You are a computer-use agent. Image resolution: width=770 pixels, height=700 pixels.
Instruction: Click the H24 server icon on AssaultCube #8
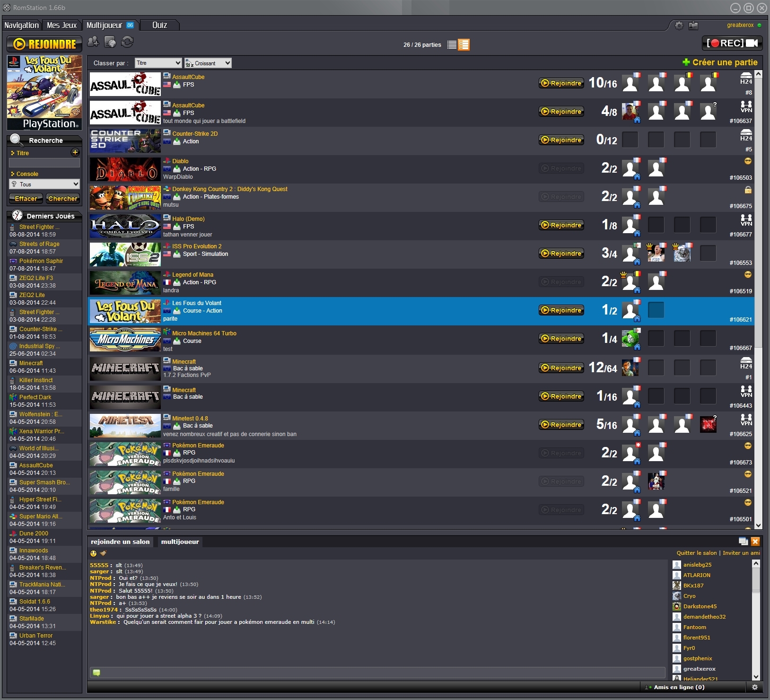click(x=746, y=79)
